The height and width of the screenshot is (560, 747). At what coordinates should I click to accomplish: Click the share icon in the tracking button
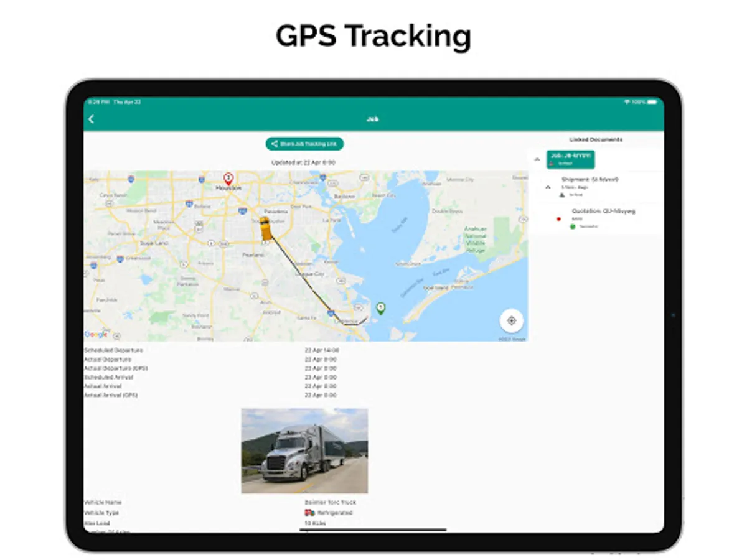pos(275,144)
